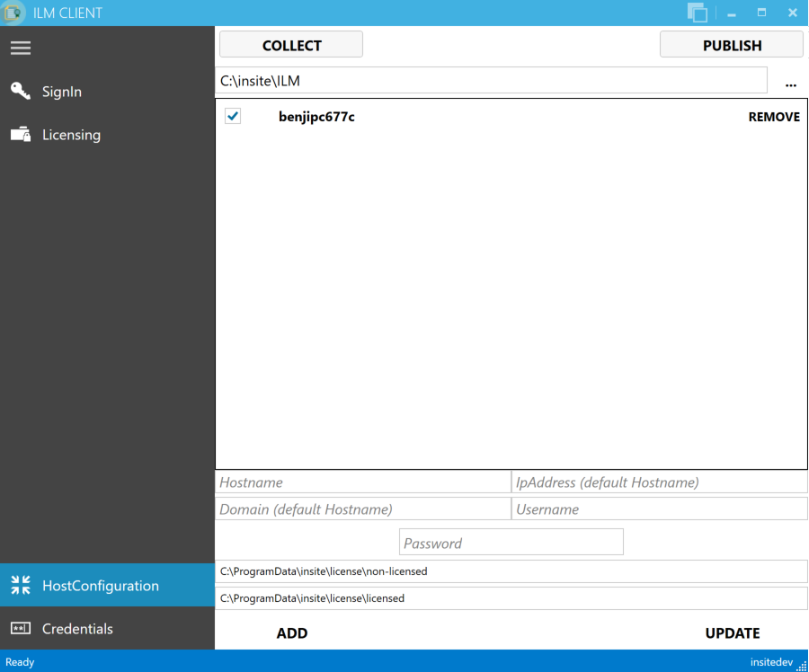Focus the Password entry box
809x672 pixels.
click(x=511, y=542)
